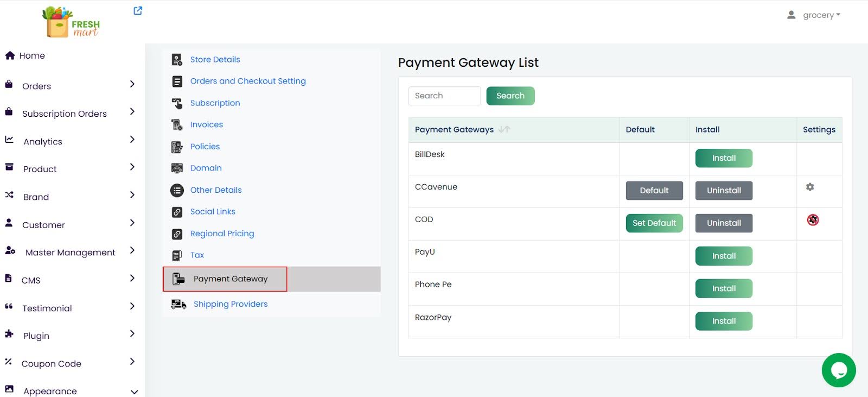Open the live chat bubble icon
Screen dimensions: 868x397
[838, 370]
